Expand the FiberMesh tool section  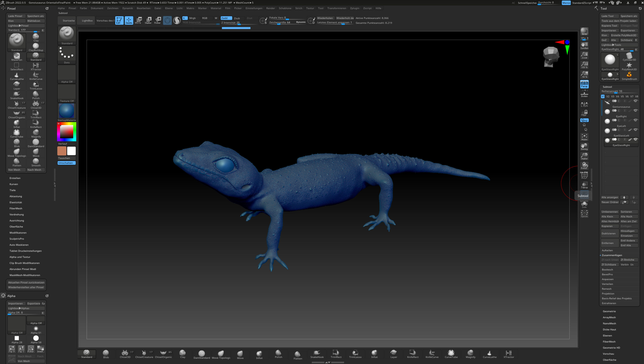[x=609, y=341]
